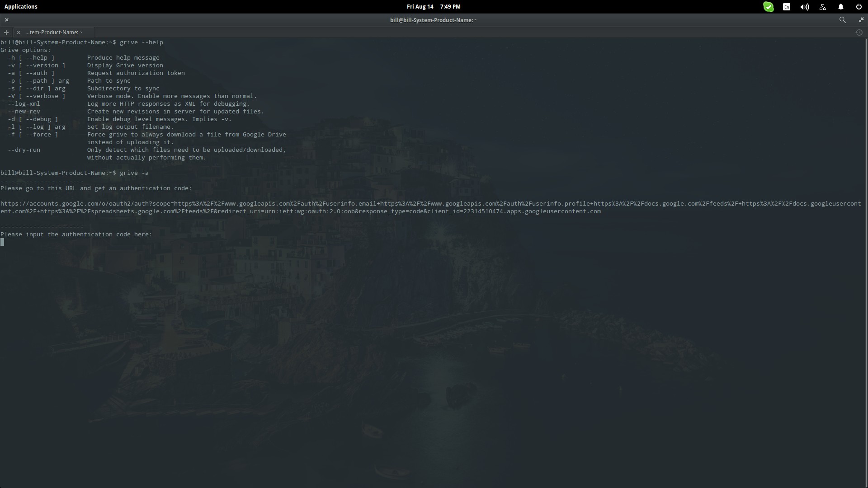Click the '-f [ --force ]' option text
The image size is (868, 488).
(x=33, y=135)
